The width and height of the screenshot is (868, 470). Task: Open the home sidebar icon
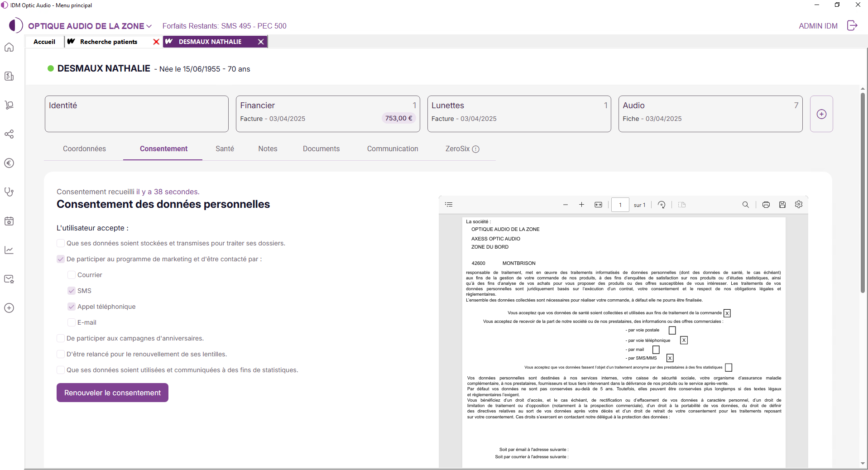tap(9, 47)
